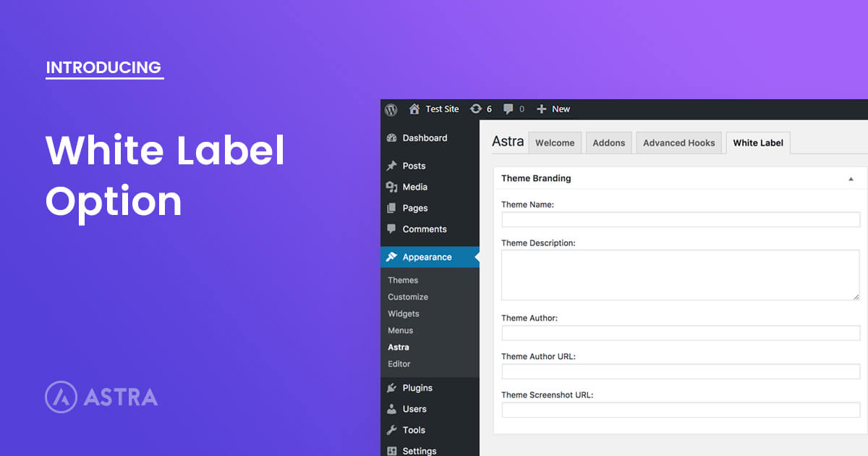This screenshot has height=456, width=868.
Task: Click the "Theme Screenshot URL:" label
Action: pos(548,395)
